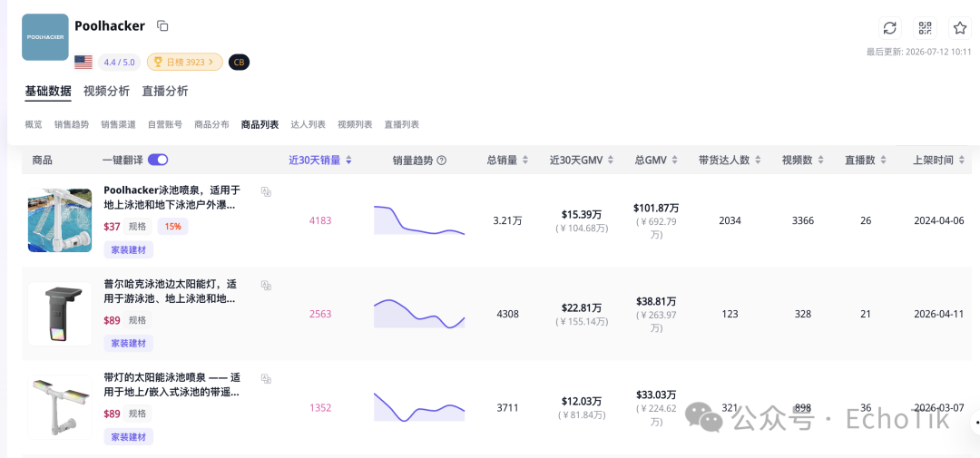This screenshot has width=980, height=458.
Task: Click the 15% commission tag
Action: 172,226
